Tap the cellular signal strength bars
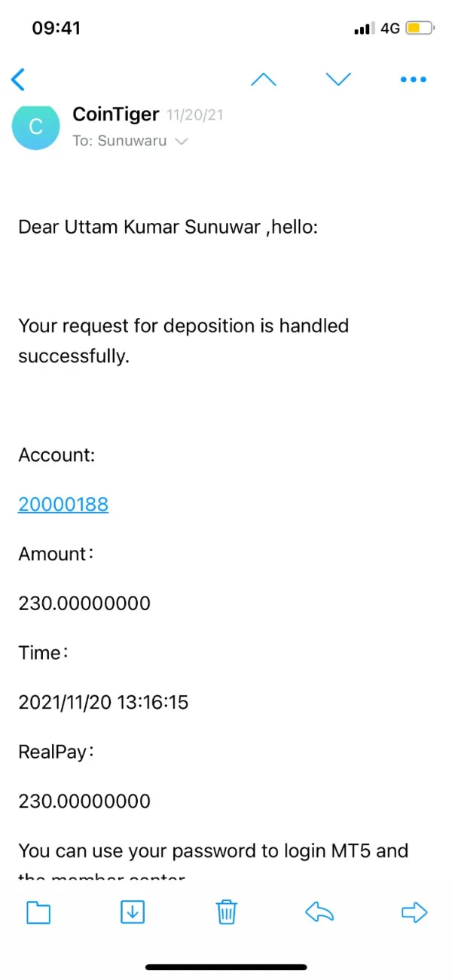452x980 pixels. (364, 29)
